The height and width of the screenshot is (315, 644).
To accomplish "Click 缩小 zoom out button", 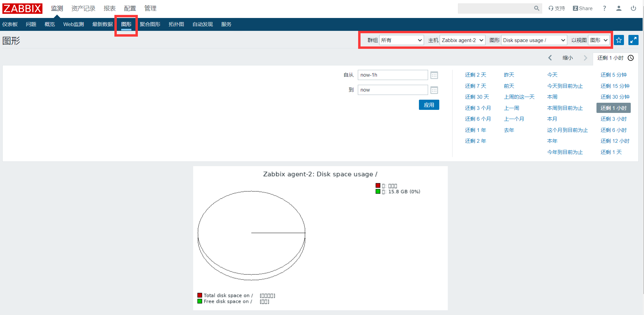I will (568, 58).
